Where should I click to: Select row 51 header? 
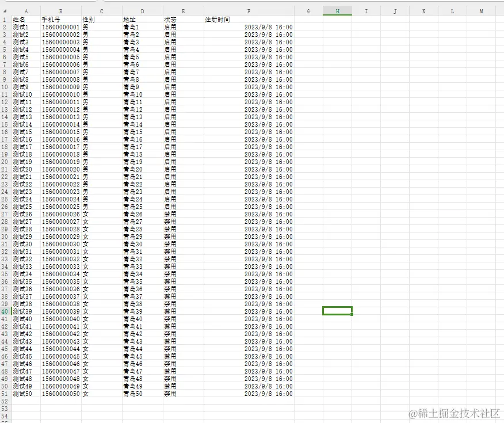pos(5,394)
